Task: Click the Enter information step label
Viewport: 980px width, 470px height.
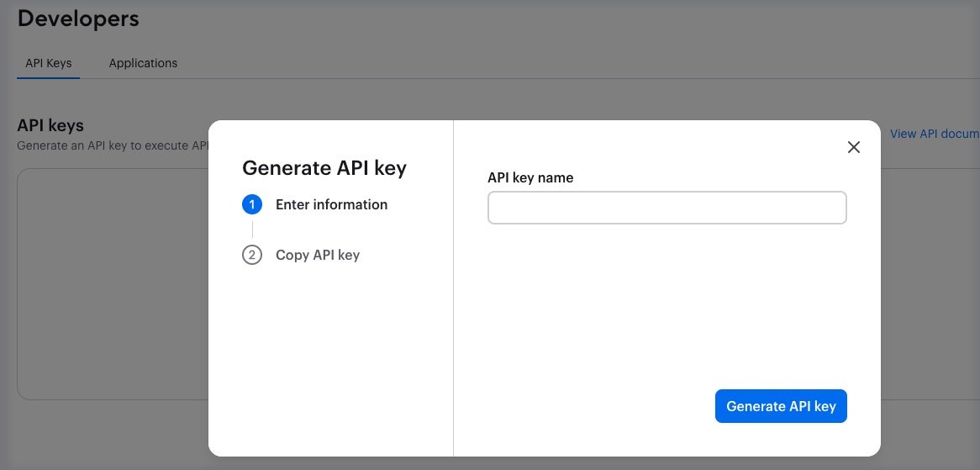Action: pyautogui.click(x=331, y=204)
